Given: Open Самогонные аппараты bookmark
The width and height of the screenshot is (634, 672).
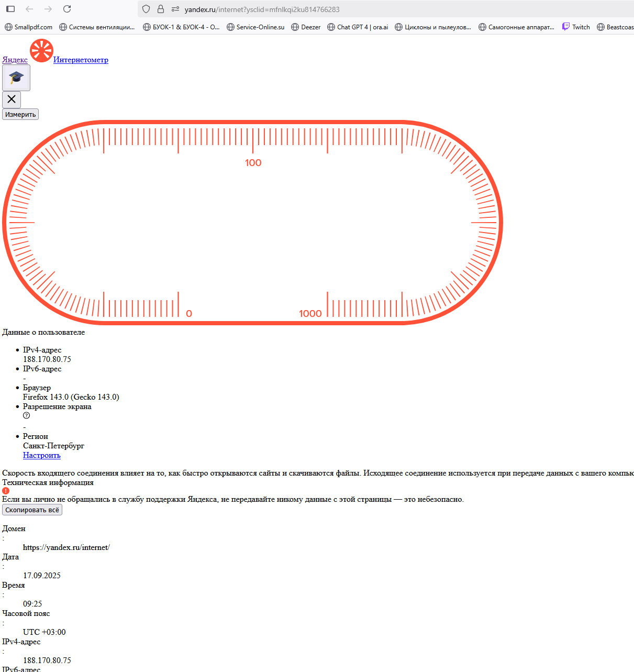Looking at the screenshot, I should (x=517, y=27).
